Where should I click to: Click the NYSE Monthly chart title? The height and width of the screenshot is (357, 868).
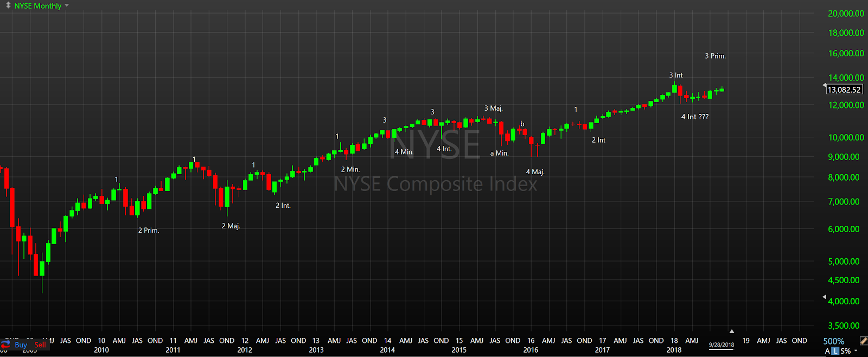38,5
